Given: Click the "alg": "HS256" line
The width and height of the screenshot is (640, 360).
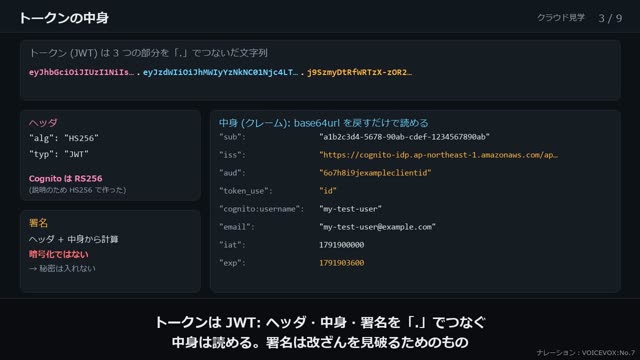Looking at the screenshot, I should [64, 138].
